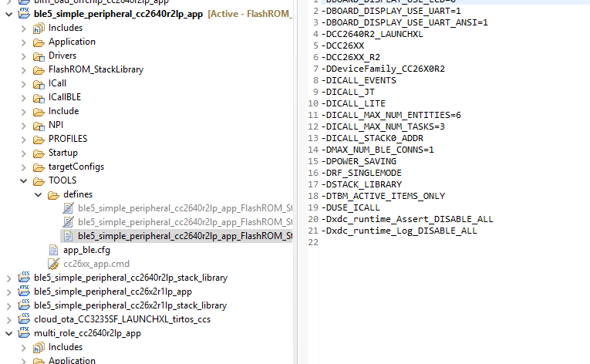Image resolution: width=590 pixels, height=364 pixels.
Task: Expand the Include folder arrow
Action: (23, 112)
